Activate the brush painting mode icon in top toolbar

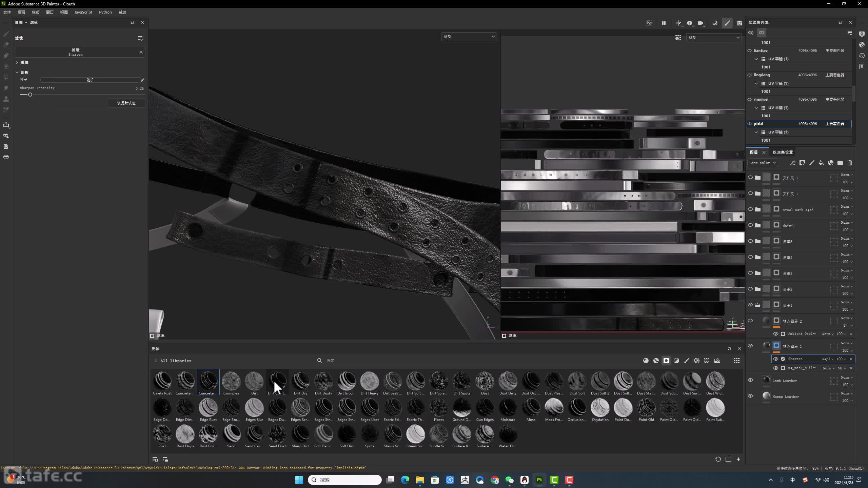pyautogui.click(x=727, y=23)
